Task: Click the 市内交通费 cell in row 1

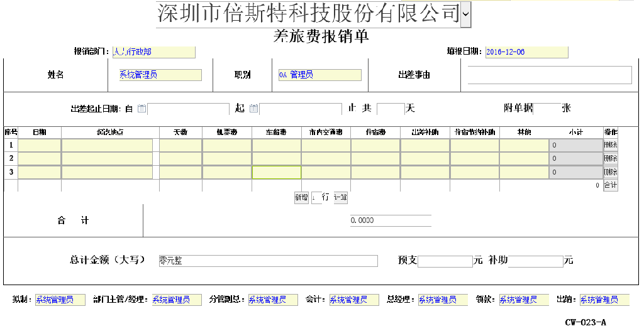Action: pyautogui.click(x=326, y=145)
